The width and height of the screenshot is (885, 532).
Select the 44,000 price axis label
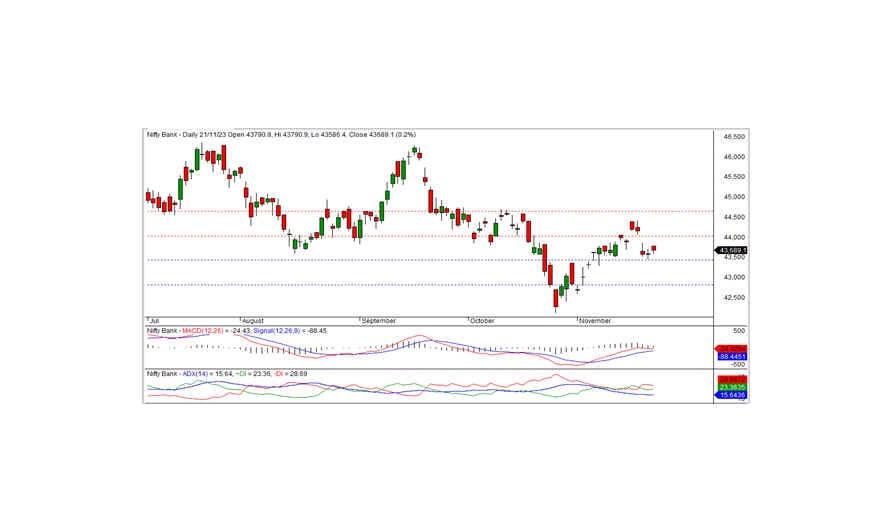click(734, 238)
